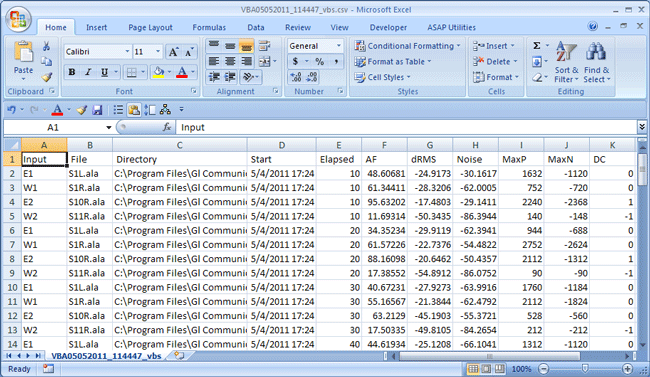
Task: Activate the Format Painter brush
Action: [46, 77]
